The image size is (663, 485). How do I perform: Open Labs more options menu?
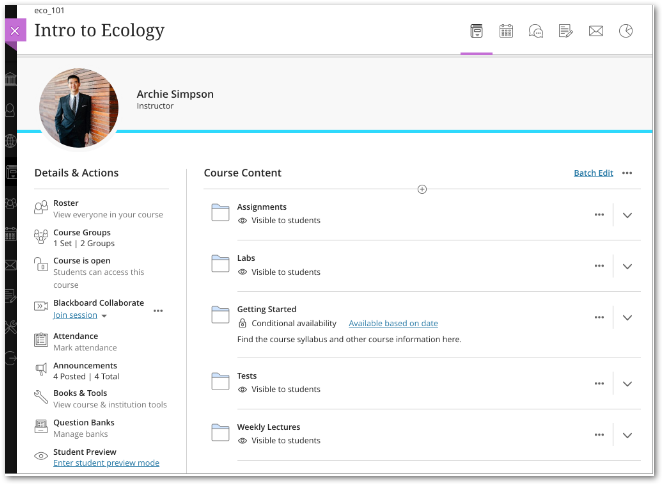(x=599, y=266)
